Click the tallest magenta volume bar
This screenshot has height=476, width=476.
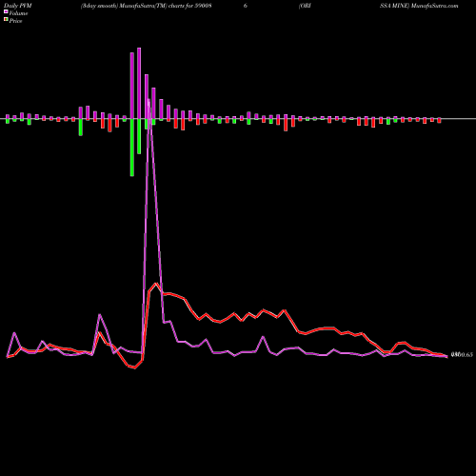tap(139, 83)
